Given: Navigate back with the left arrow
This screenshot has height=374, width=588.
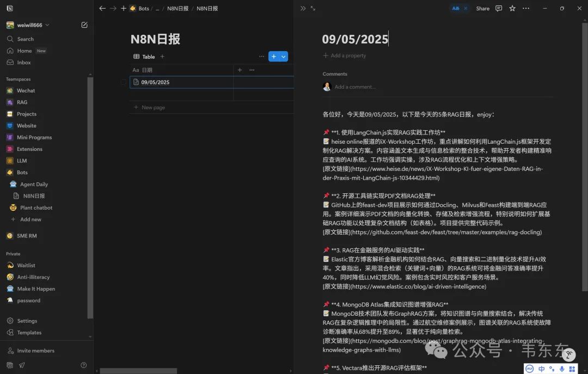Looking at the screenshot, I should point(102,8).
